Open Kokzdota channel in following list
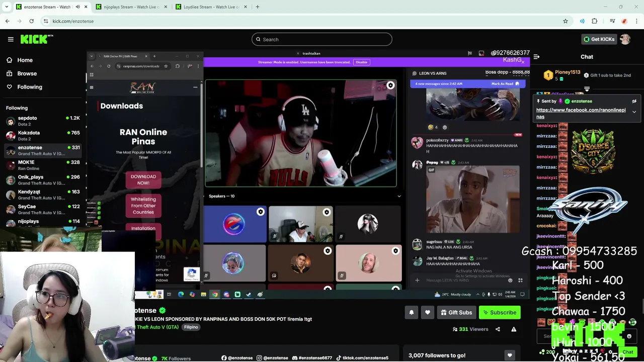The height and width of the screenshot is (362, 644). (43, 135)
